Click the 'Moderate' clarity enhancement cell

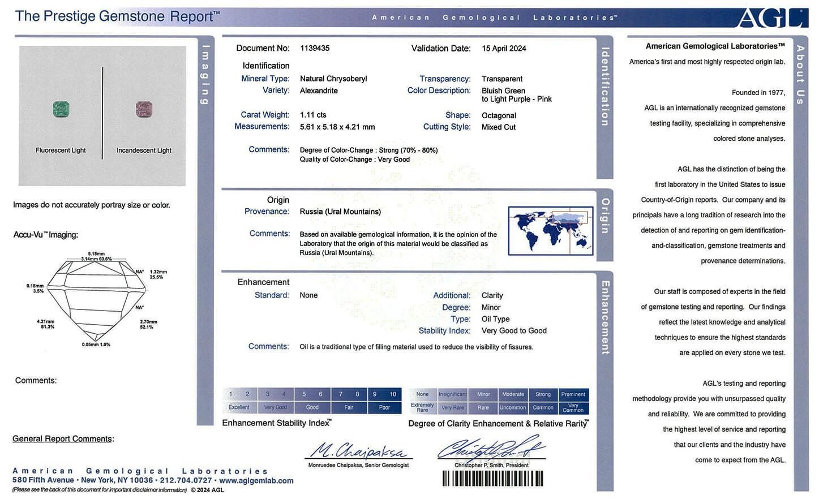(x=513, y=394)
